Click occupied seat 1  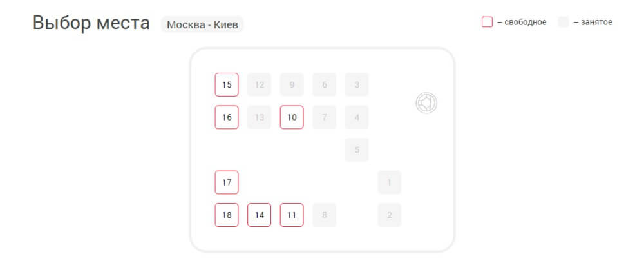point(390,182)
